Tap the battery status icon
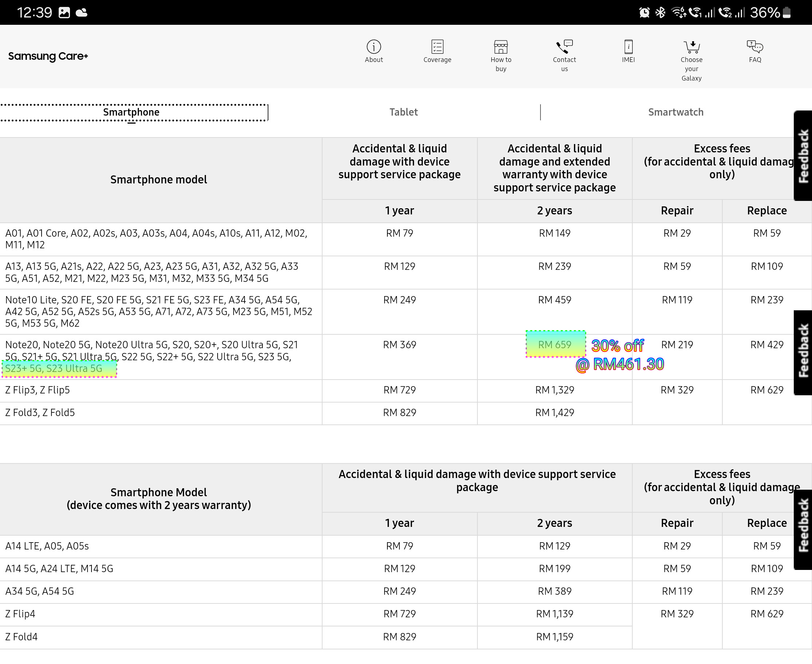812x664 pixels. [786, 13]
